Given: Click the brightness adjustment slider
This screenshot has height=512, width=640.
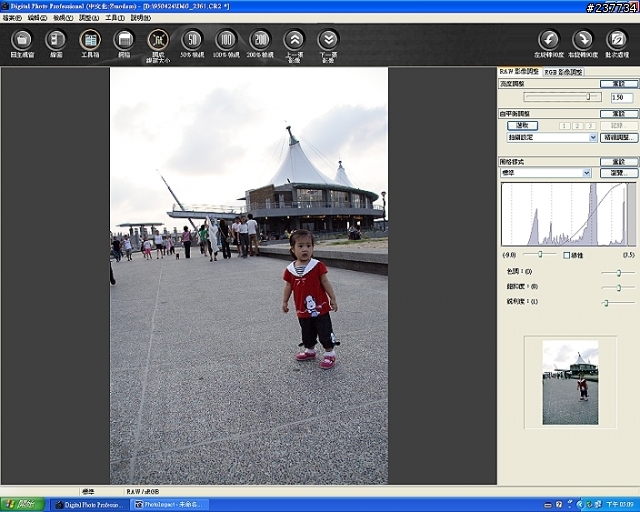Looking at the screenshot, I should pyautogui.click(x=562, y=97).
